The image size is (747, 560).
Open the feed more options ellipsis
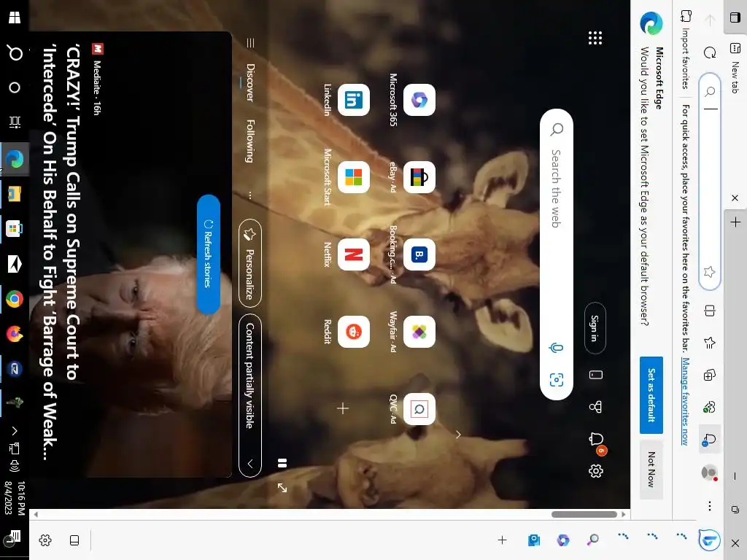pyautogui.click(x=249, y=195)
